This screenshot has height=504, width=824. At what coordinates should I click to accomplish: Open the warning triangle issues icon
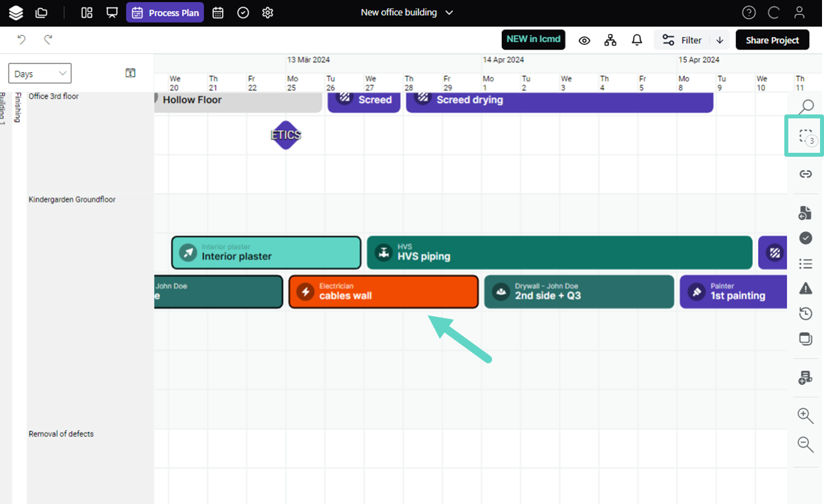tap(805, 288)
